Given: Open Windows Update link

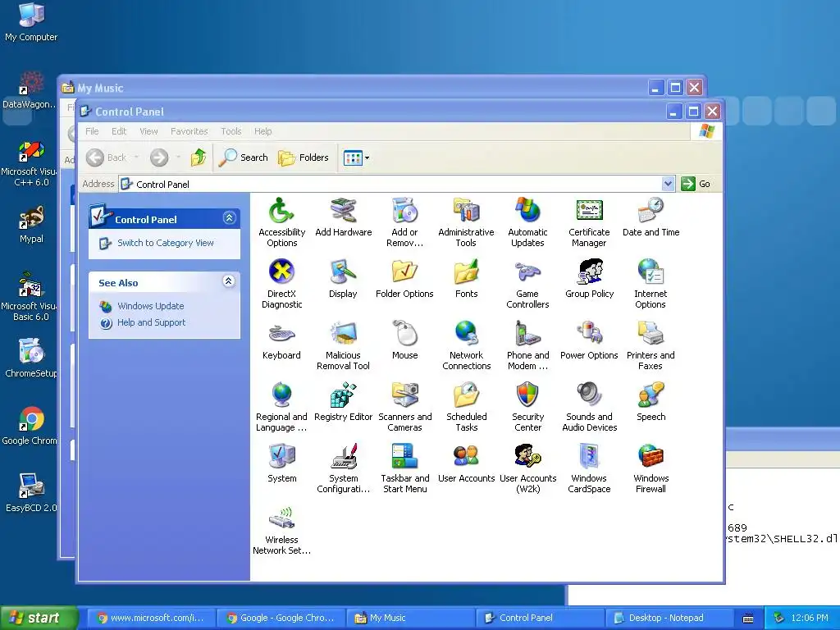Looking at the screenshot, I should click(x=151, y=306).
